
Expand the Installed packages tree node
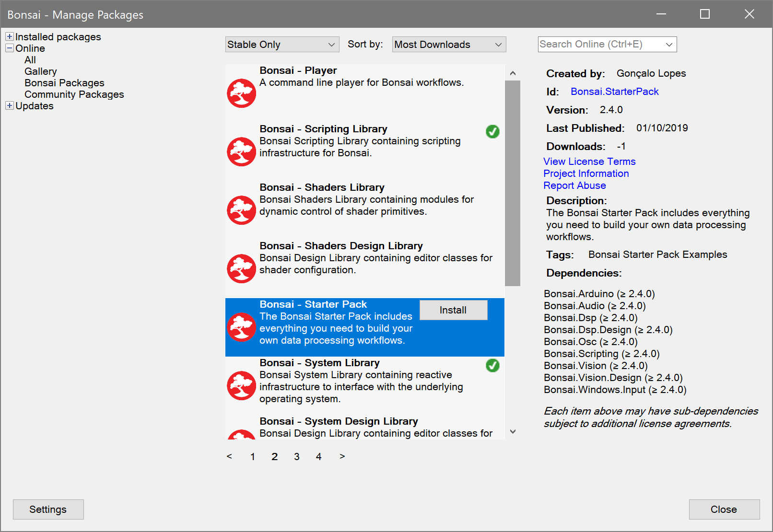click(x=10, y=36)
